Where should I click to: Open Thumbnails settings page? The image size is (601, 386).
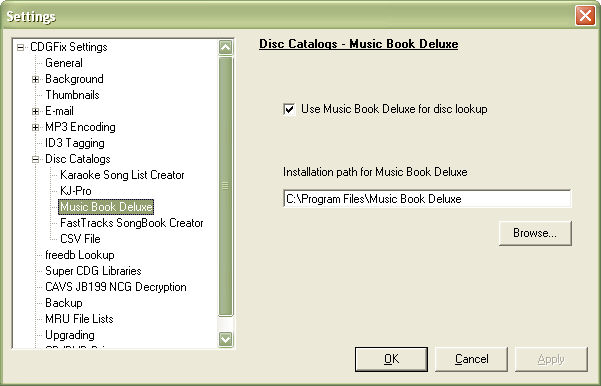point(72,95)
